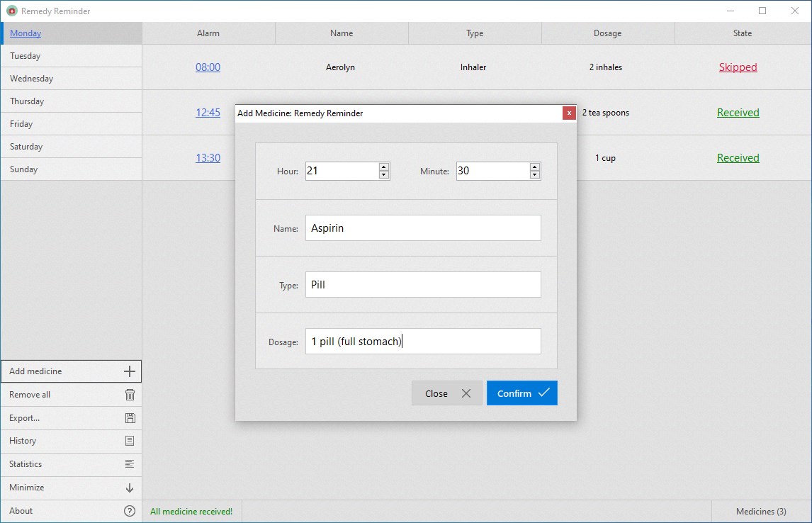Open the Skipped status for Aerolyn
Screen dimensions: 812x523
738,67
